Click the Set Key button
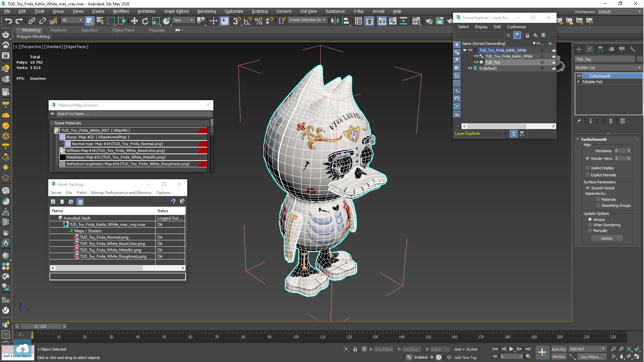The image size is (644, 362). [x=558, y=357]
